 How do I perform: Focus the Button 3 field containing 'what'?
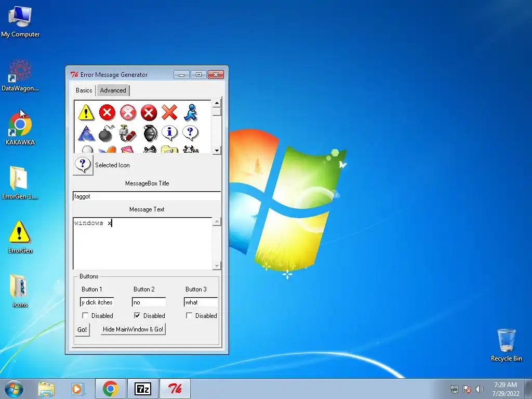coord(201,302)
